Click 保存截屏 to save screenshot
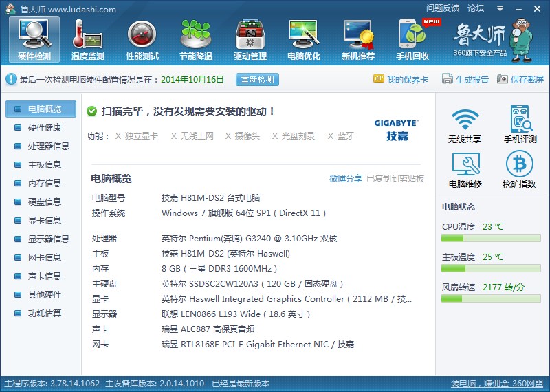 coord(520,79)
